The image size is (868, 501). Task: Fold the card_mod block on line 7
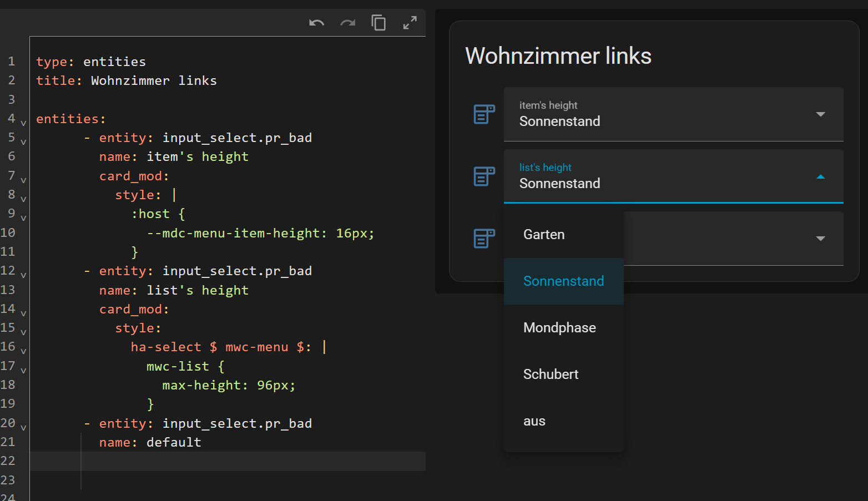pyautogui.click(x=23, y=180)
